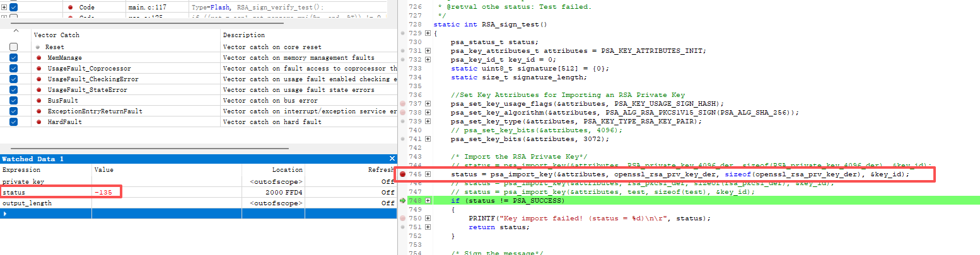Toggle the faint breakpoint marker on line 750
The width and height of the screenshot is (980, 255).
402,218
